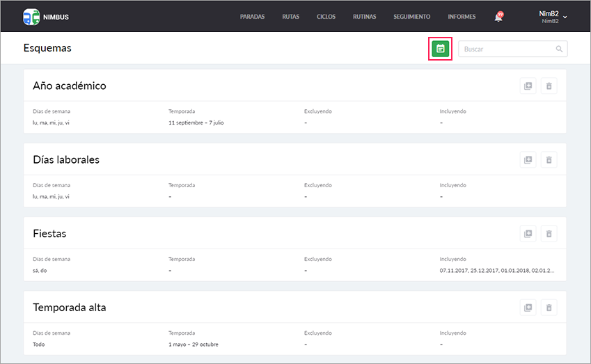Select the '1 mayo – 29 octubre' season text
Viewport: 591px width, 364px height.
[194, 345]
